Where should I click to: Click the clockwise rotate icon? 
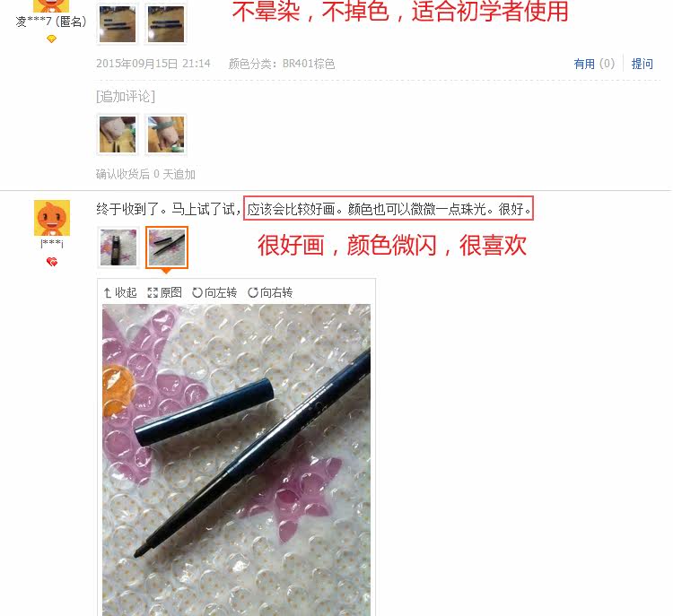point(253,292)
